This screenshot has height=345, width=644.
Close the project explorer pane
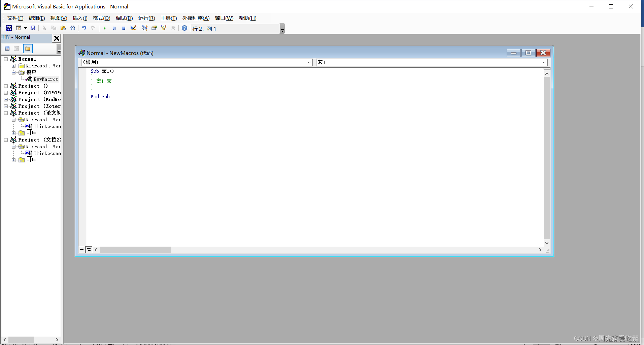pyautogui.click(x=57, y=38)
